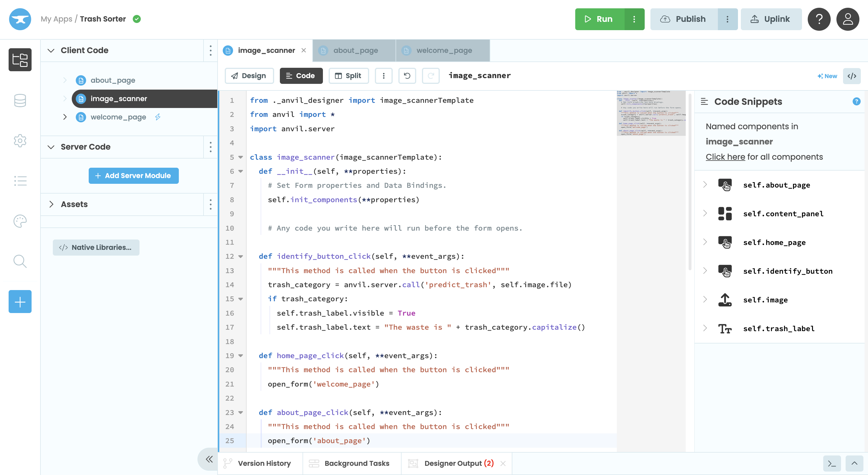The width and height of the screenshot is (868, 475).
Task: Switch editor to Split view
Action: [x=348, y=76]
